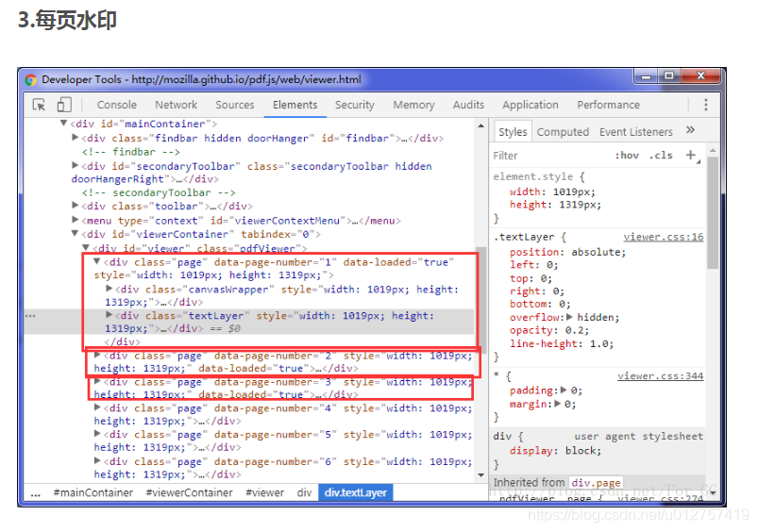The width and height of the screenshot is (758, 532).
Task: Click the breadcrumb ellipsis overflow item
Action: [36, 494]
